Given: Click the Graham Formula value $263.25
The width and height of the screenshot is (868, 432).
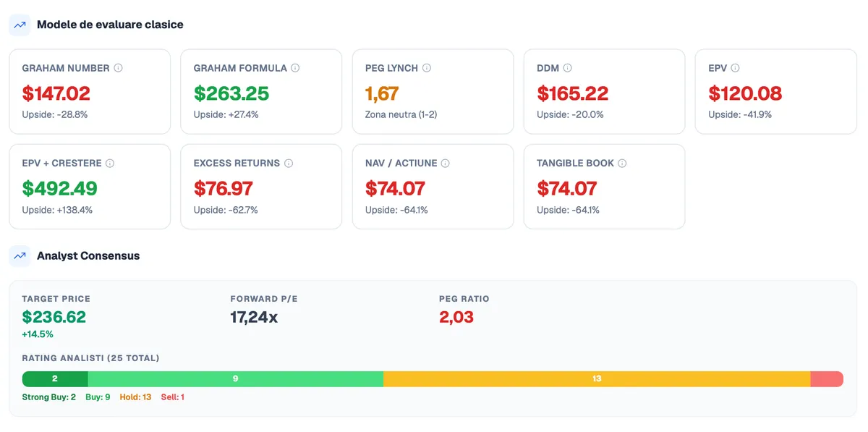Looking at the screenshot, I should (231, 93).
